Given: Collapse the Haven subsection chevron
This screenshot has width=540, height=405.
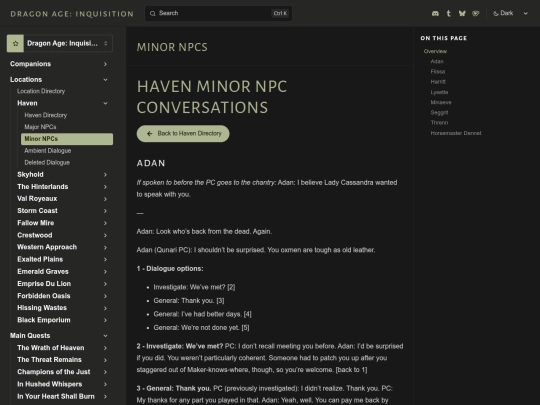Looking at the screenshot, I should [105, 103].
